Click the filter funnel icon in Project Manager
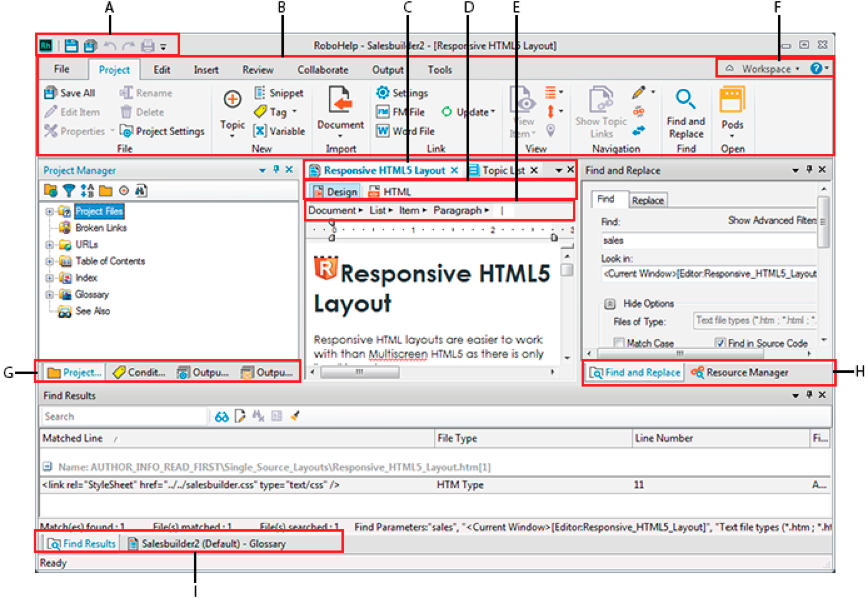Screen dimensions: 868x598 pyautogui.click(x=69, y=191)
